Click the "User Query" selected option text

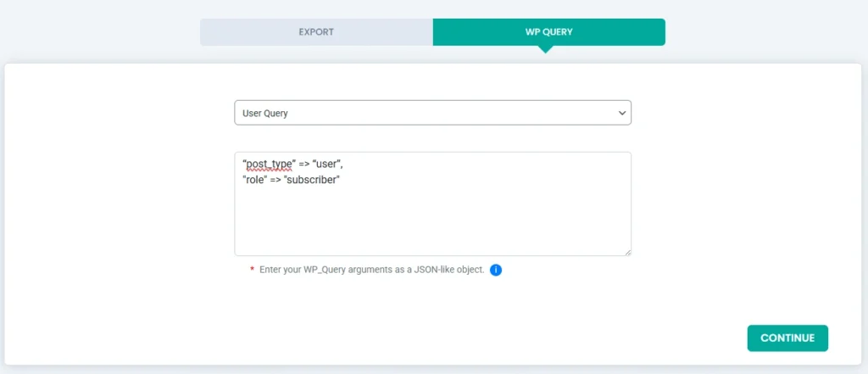tap(265, 113)
